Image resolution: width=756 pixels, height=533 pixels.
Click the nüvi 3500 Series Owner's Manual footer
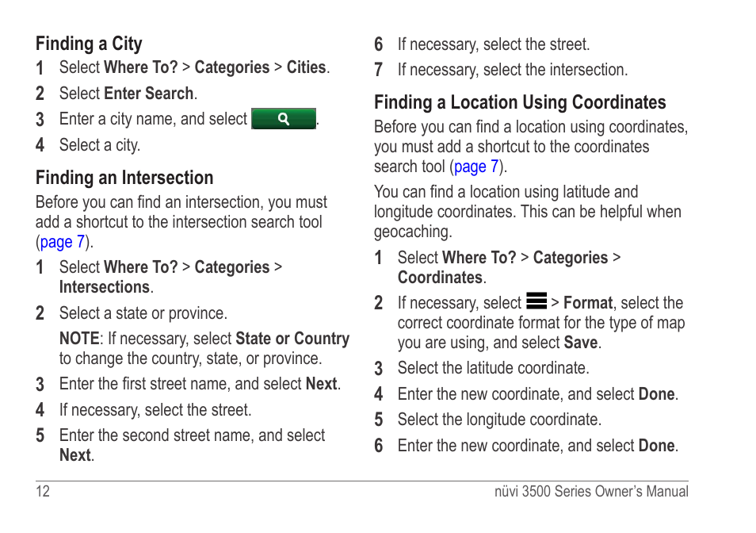[591, 491]
